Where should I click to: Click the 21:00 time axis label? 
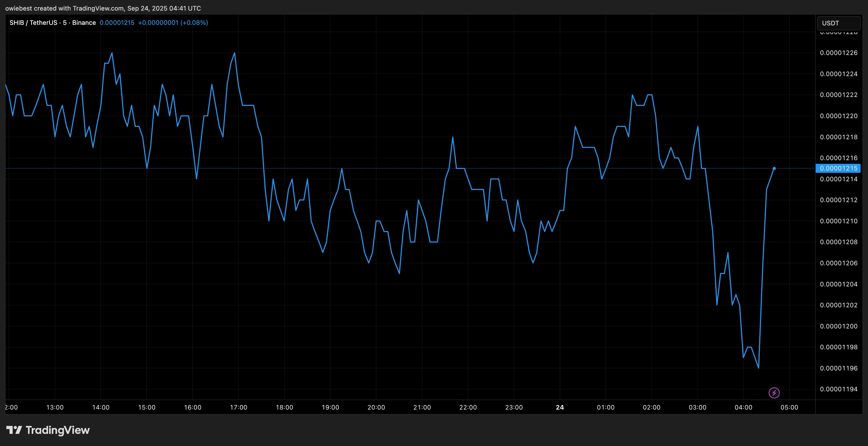pos(422,407)
